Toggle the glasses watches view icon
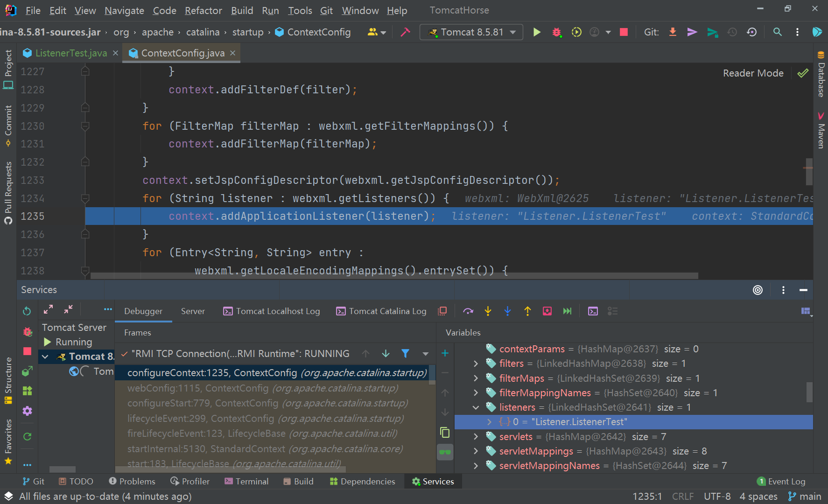Image resolution: width=828 pixels, height=504 pixels. [445, 452]
